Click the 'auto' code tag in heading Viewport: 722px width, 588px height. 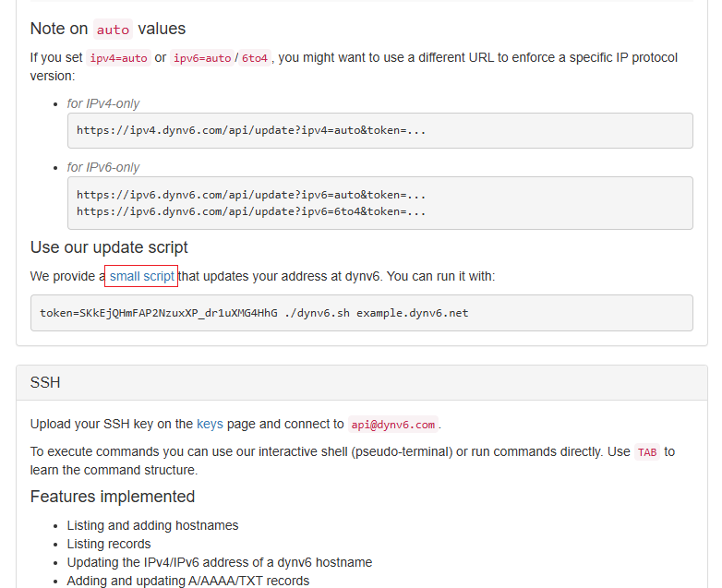113,30
